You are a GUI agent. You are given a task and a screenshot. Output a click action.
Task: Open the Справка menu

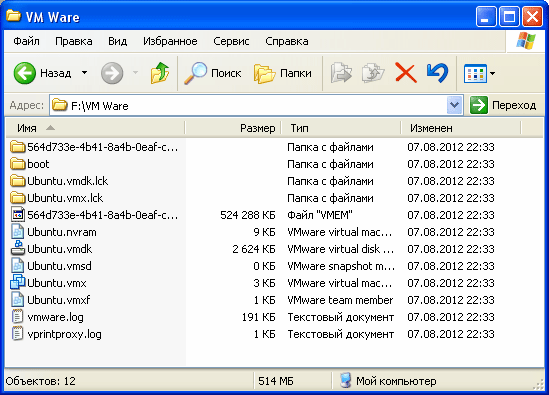287,41
